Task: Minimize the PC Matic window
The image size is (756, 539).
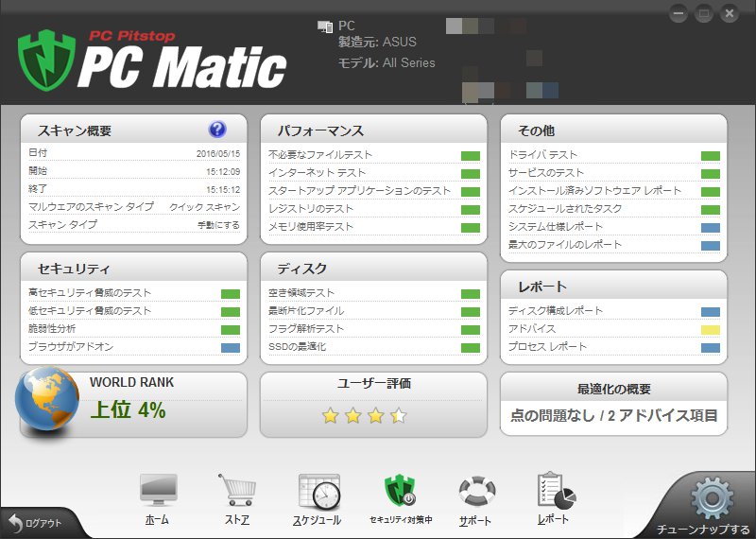Action: point(679,14)
